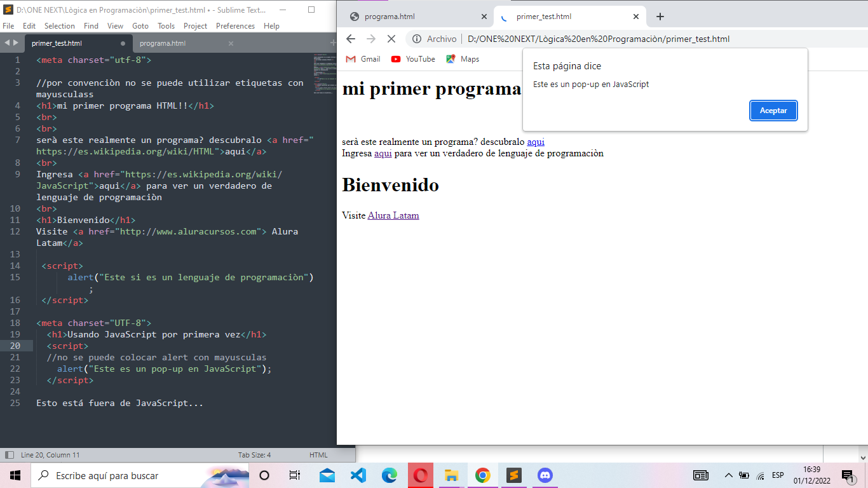Change Tab Size: 4 setting

(254, 455)
